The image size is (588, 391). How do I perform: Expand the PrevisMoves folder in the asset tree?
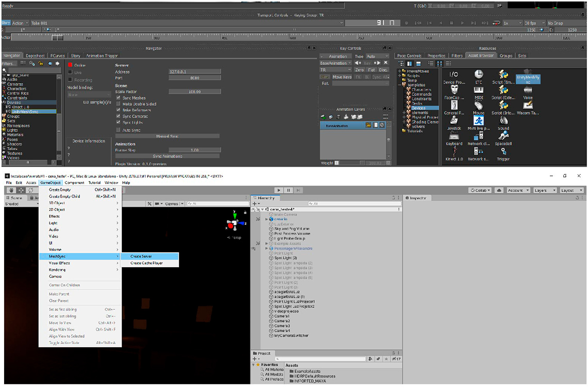pos(399,71)
